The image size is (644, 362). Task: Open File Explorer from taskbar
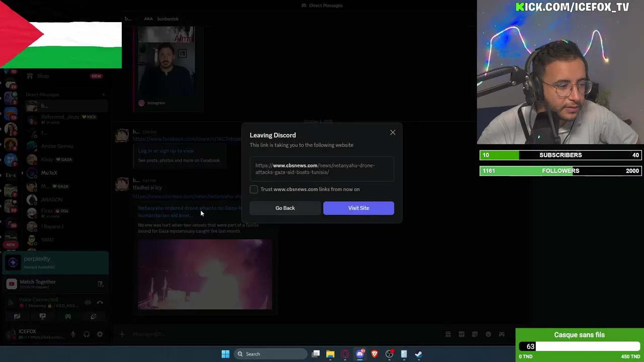330,354
